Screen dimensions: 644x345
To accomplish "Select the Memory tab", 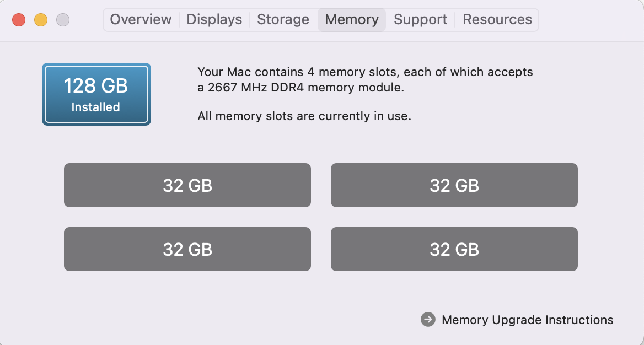I will 352,20.
